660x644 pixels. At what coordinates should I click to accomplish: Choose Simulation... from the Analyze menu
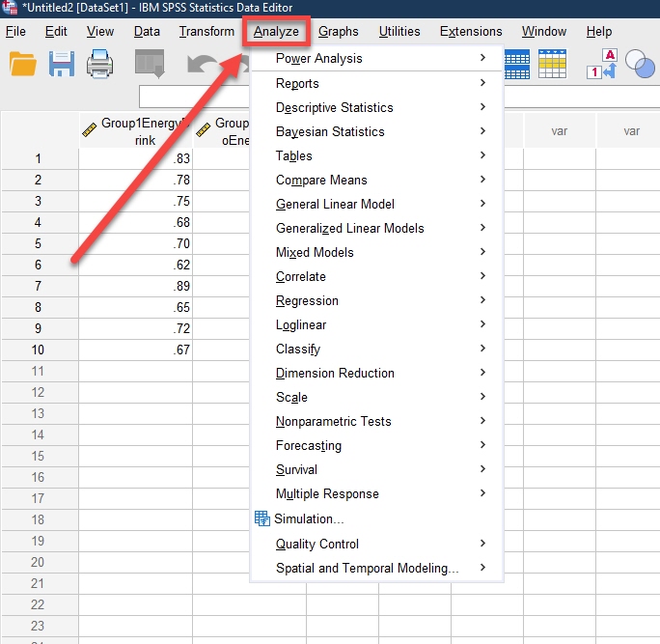coord(376,518)
